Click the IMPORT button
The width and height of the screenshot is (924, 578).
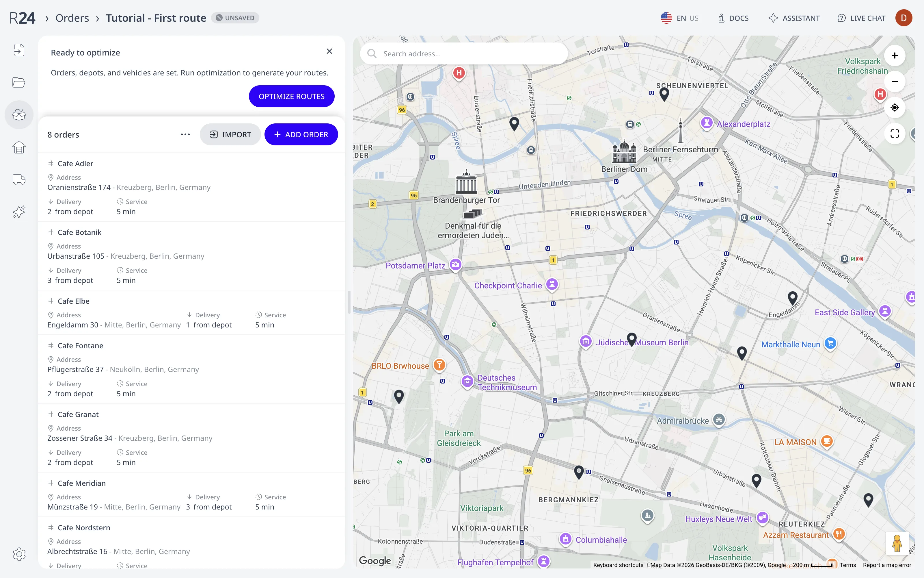coord(230,135)
